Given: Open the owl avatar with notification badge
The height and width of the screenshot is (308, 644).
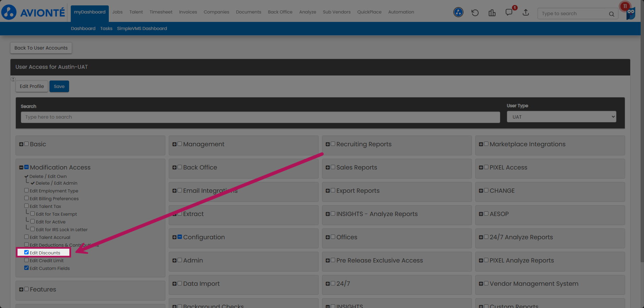Looking at the screenshot, I should click(630, 13).
